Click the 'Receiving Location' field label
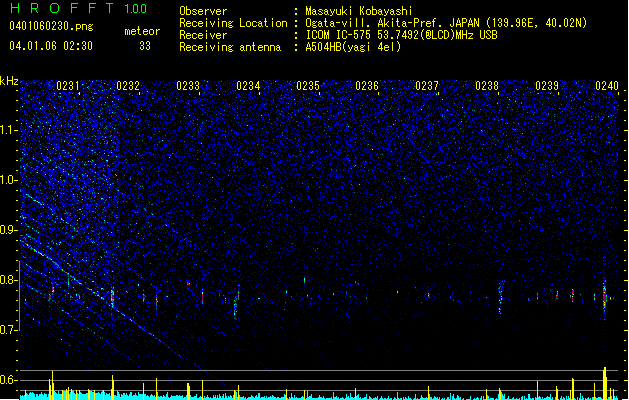The image size is (629, 400). point(233,23)
